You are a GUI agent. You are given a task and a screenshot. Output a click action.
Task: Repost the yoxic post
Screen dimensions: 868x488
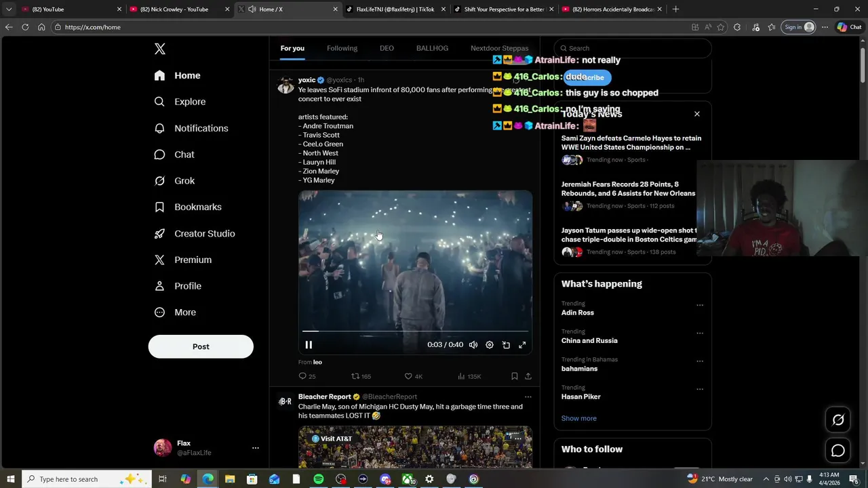361,376
